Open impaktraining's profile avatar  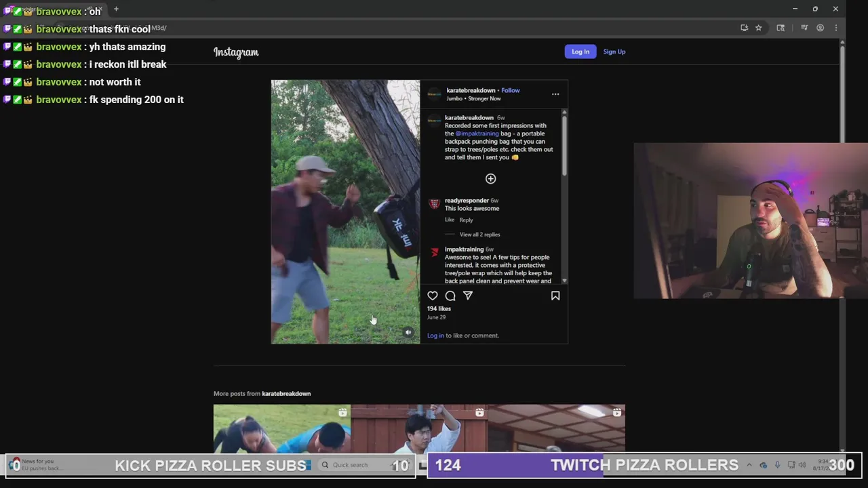pyautogui.click(x=434, y=252)
